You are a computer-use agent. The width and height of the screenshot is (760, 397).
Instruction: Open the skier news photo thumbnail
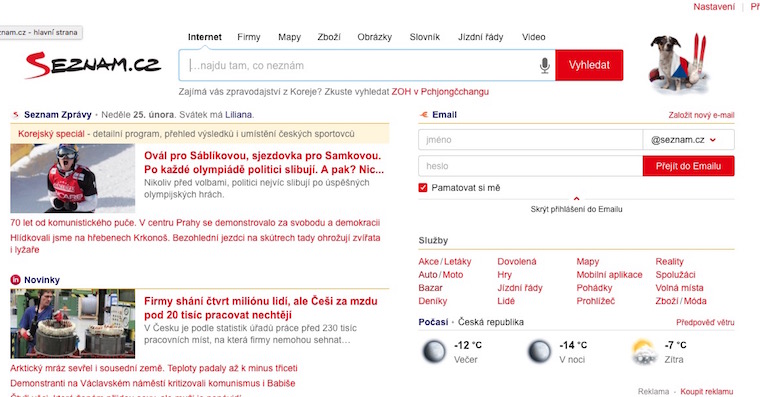(73, 178)
